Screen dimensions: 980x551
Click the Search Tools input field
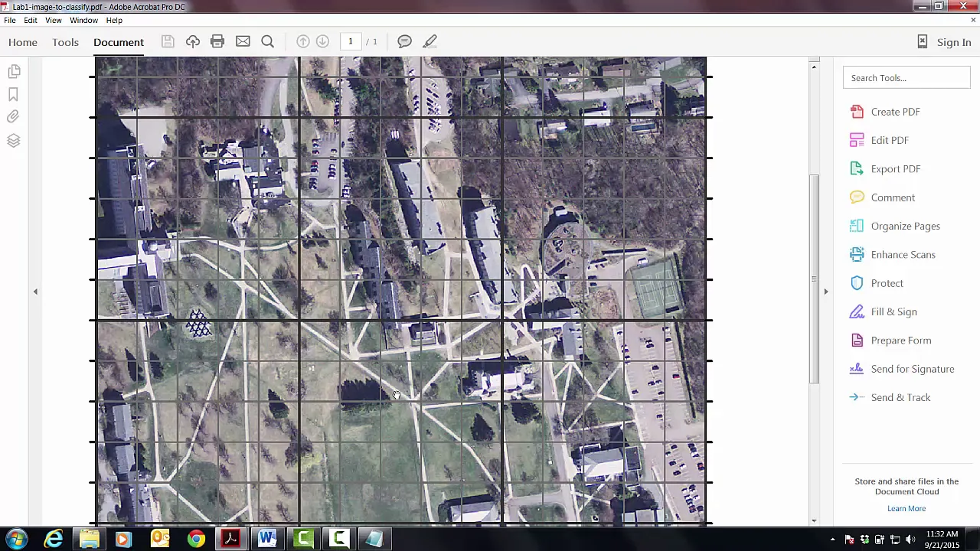coord(906,78)
